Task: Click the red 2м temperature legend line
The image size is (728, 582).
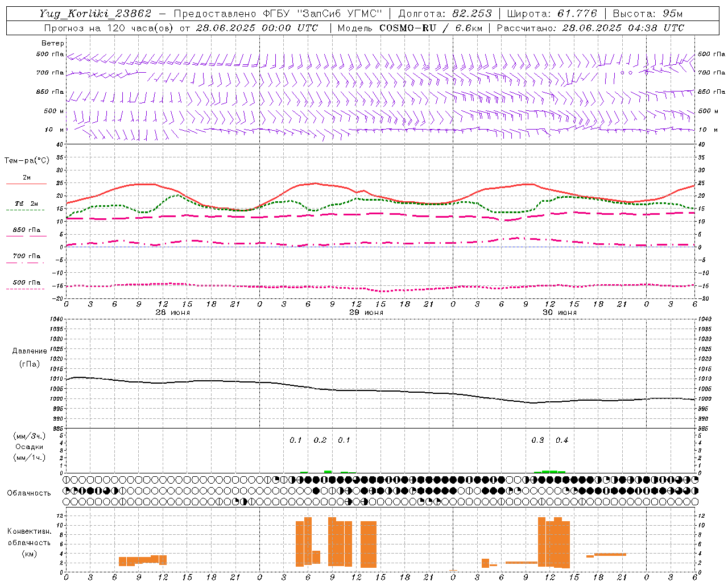Action: [x=26, y=184]
